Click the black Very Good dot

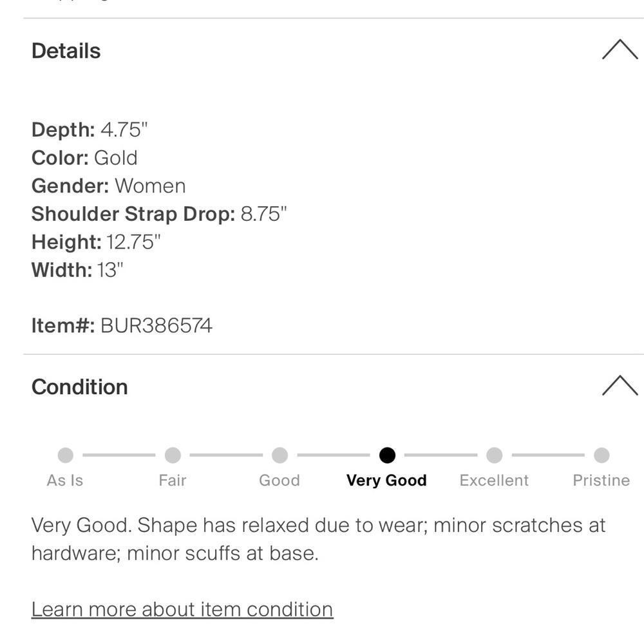pos(387,455)
